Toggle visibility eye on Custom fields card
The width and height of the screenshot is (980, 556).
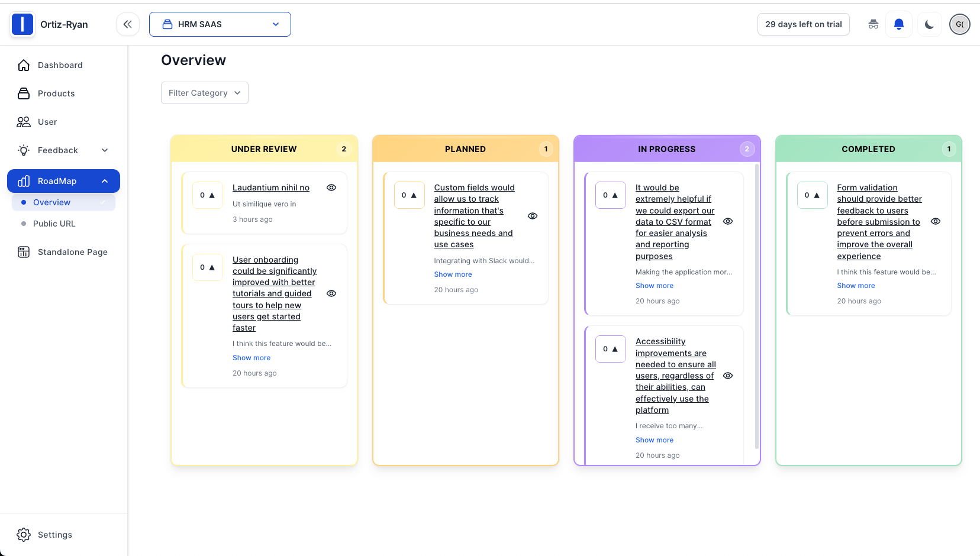click(x=533, y=216)
